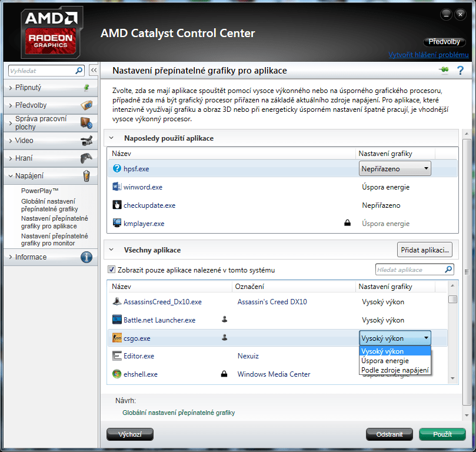Image resolution: width=476 pixels, height=452 pixels.
Task: Open the Vysoký výkon dropdown for csgo.exe
Action: coord(395,338)
